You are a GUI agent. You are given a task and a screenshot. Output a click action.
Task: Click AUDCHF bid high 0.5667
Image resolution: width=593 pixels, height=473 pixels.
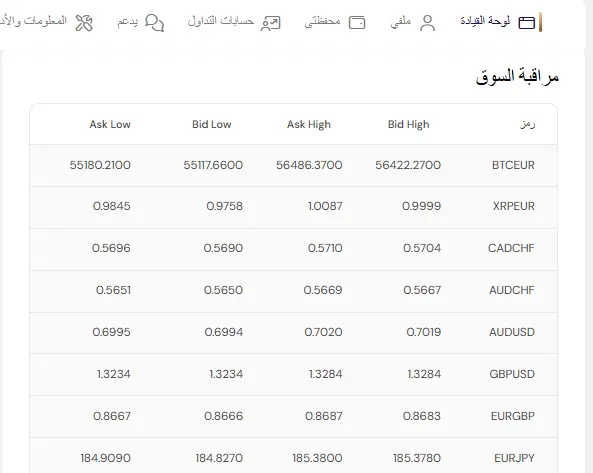(x=422, y=290)
